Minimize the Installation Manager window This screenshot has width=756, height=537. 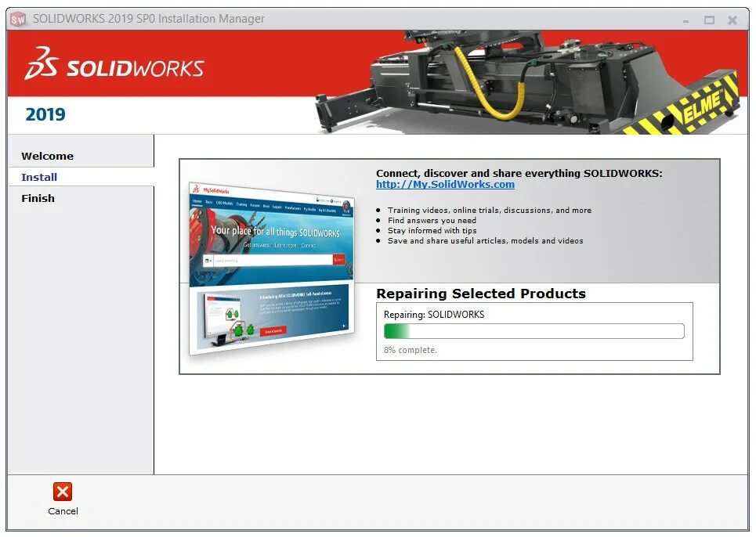tap(685, 20)
